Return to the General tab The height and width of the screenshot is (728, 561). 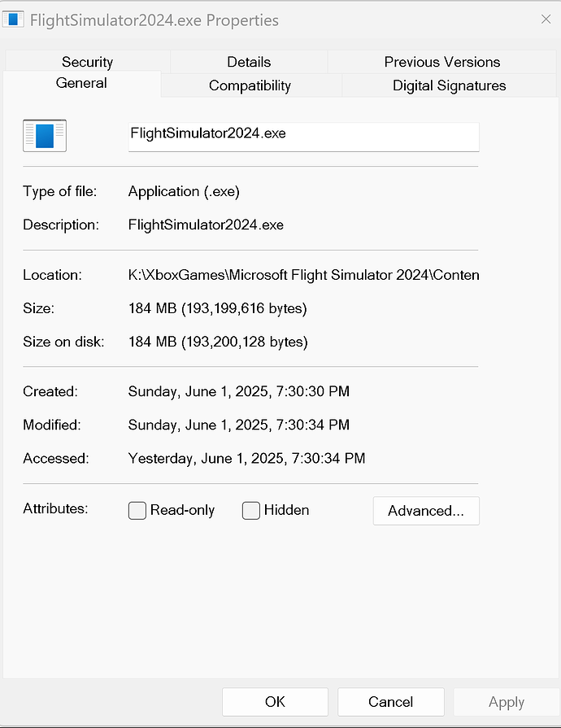click(82, 82)
